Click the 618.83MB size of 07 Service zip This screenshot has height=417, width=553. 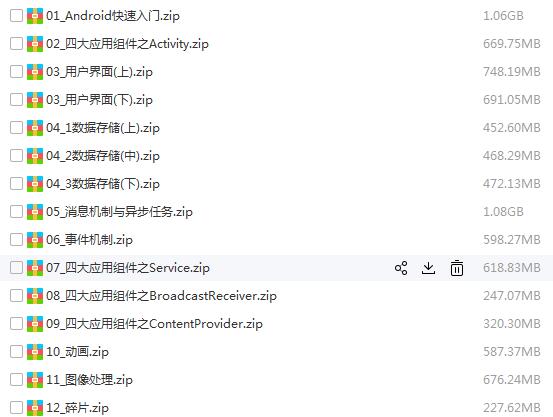(x=512, y=268)
